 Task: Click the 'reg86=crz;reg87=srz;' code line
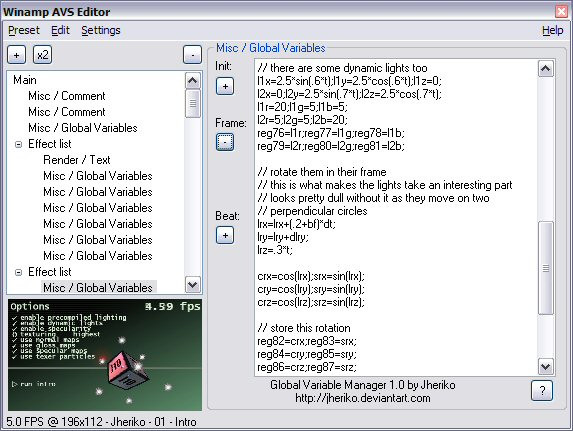(x=307, y=367)
